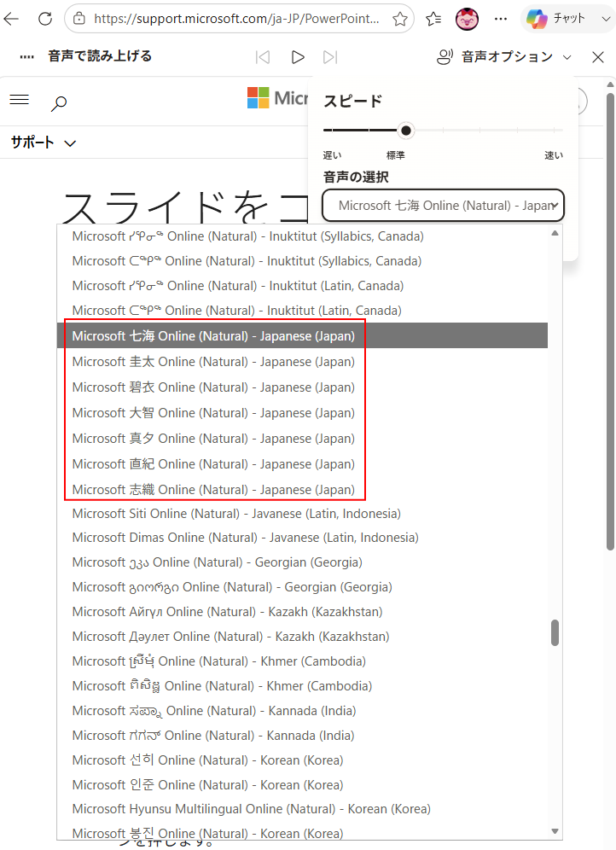The height and width of the screenshot is (850, 616).
Task: Open browser settings and more menu
Action: click(x=501, y=19)
